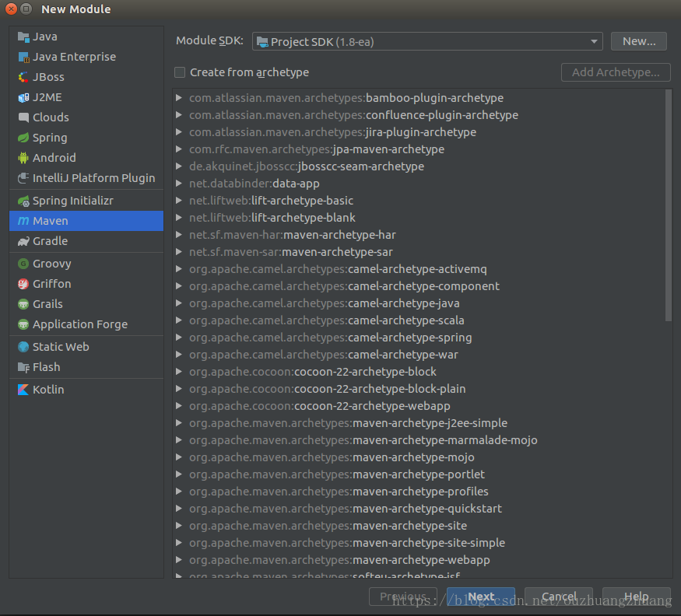Click the Static Web globe icon

click(23, 347)
